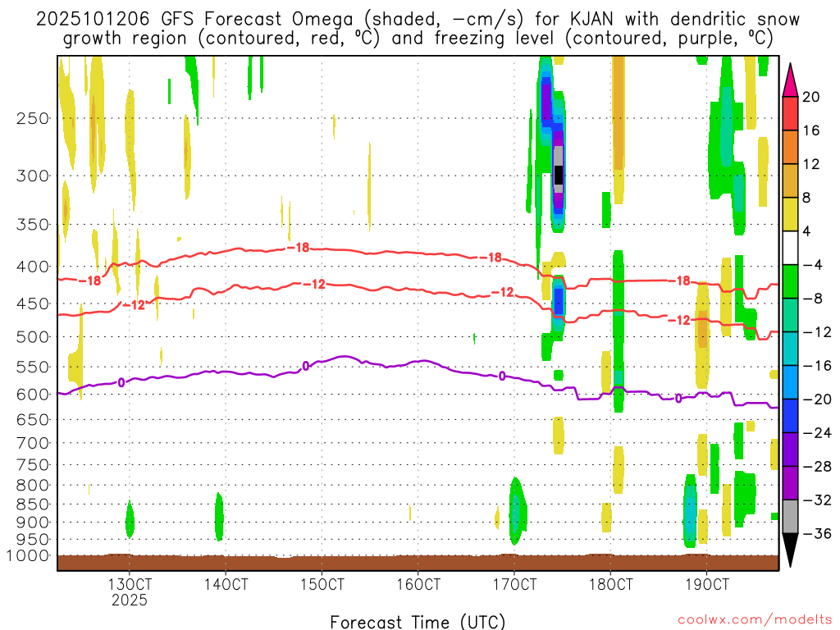Click the 2025 year label under 13OCT
This screenshot has width=840, height=630.
coord(129,600)
